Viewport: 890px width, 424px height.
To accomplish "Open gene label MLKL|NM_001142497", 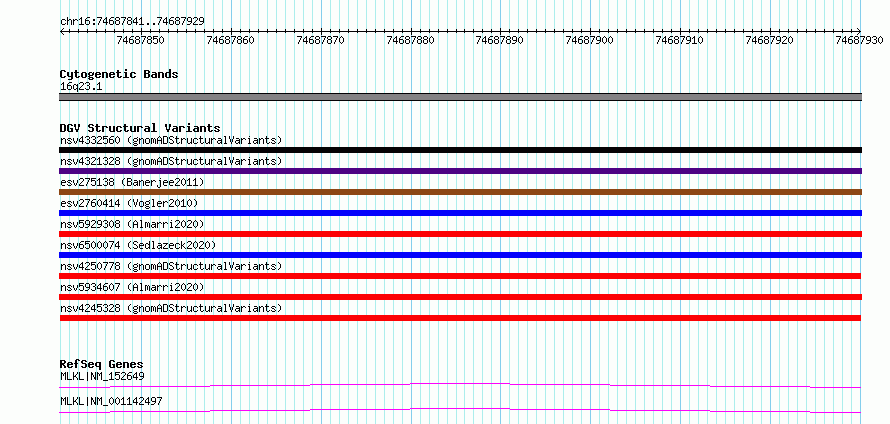I will 111,401.
